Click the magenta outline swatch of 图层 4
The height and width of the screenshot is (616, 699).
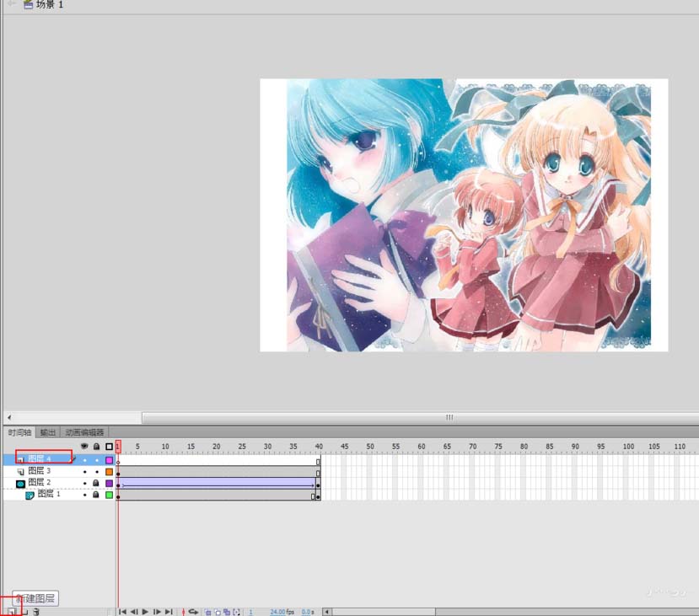pos(110,460)
